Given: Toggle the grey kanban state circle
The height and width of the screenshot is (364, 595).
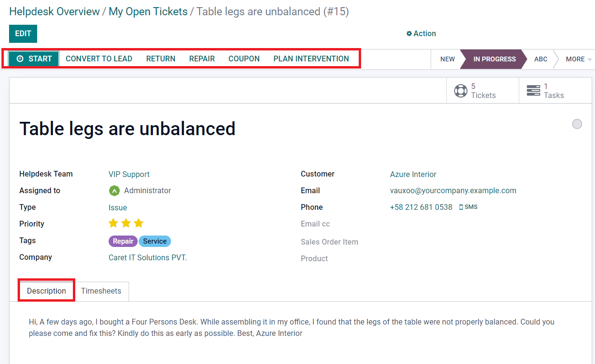Looking at the screenshot, I should tap(577, 124).
